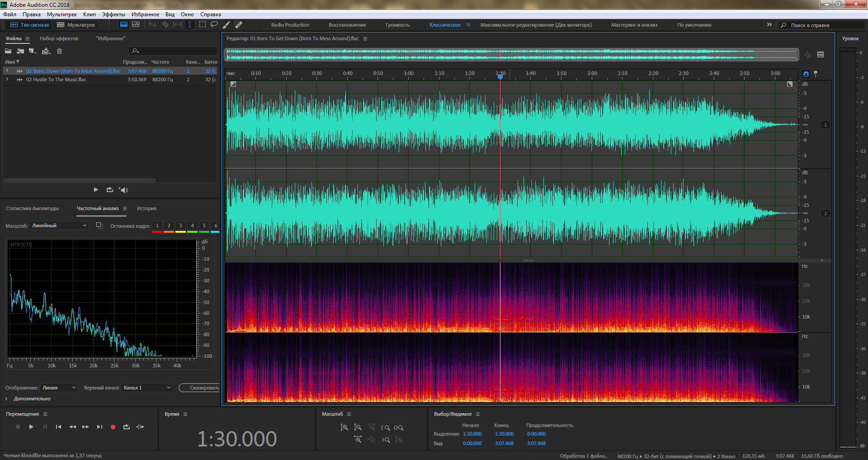Switch to the История tab

[x=146, y=208]
